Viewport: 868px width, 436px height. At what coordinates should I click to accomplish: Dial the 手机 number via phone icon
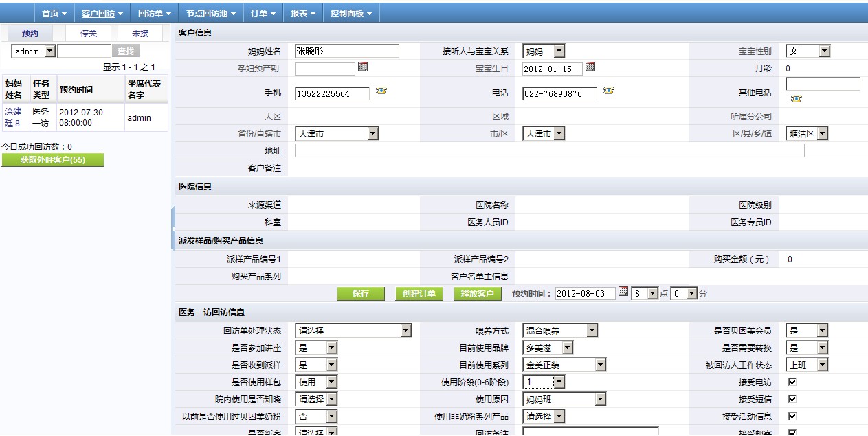coord(380,91)
